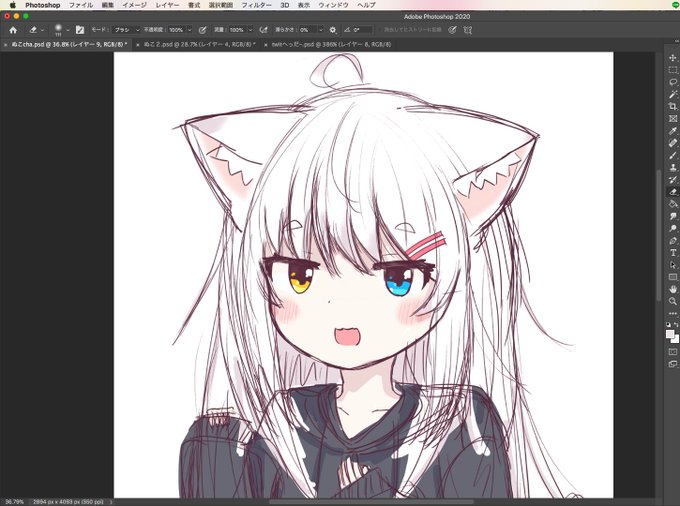This screenshot has width=680, height=506.
Task: Open symmetry paint options
Action: (x=468, y=30)
